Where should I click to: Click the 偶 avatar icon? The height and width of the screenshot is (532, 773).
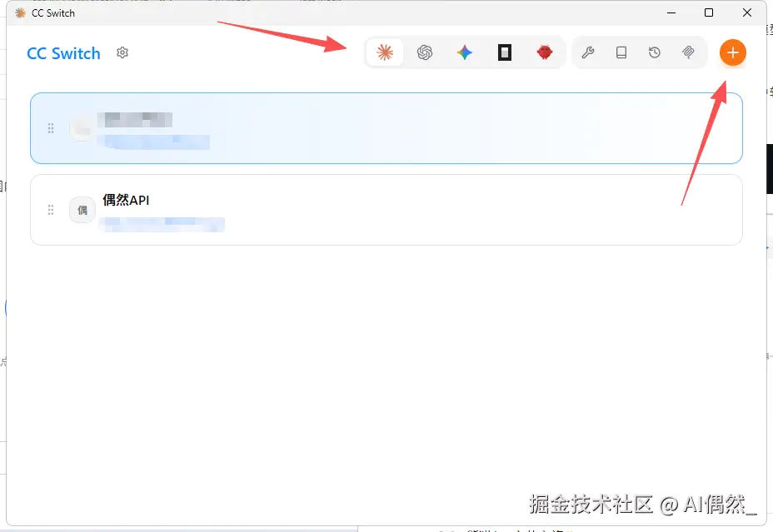coord(82,210)
